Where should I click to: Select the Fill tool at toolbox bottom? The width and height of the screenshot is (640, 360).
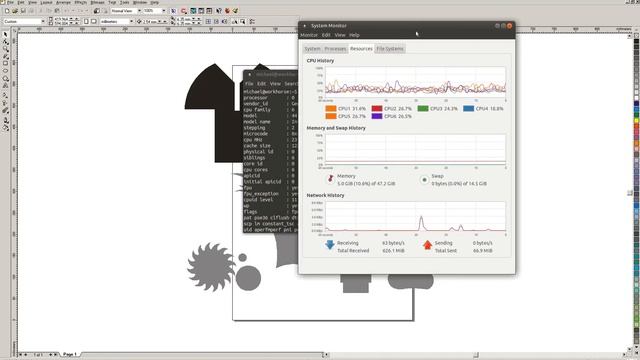pyautogui.click(x=6, y=129)
